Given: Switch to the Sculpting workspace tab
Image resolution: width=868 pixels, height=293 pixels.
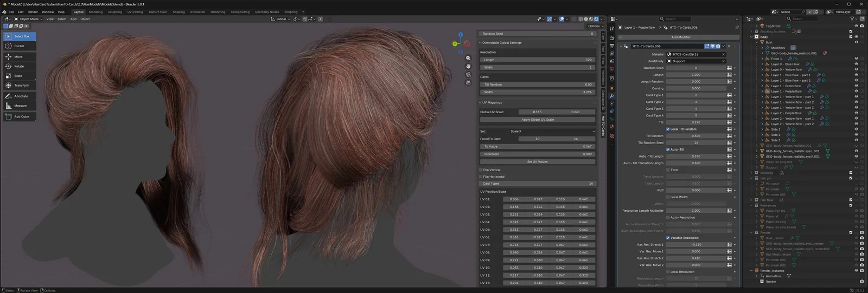Looking at the screenshot, I should 114,12.
